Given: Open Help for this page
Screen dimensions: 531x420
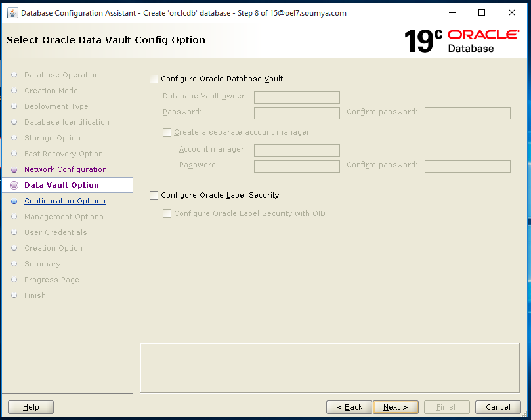Looking at the screenshot, I should pos(31,407).
